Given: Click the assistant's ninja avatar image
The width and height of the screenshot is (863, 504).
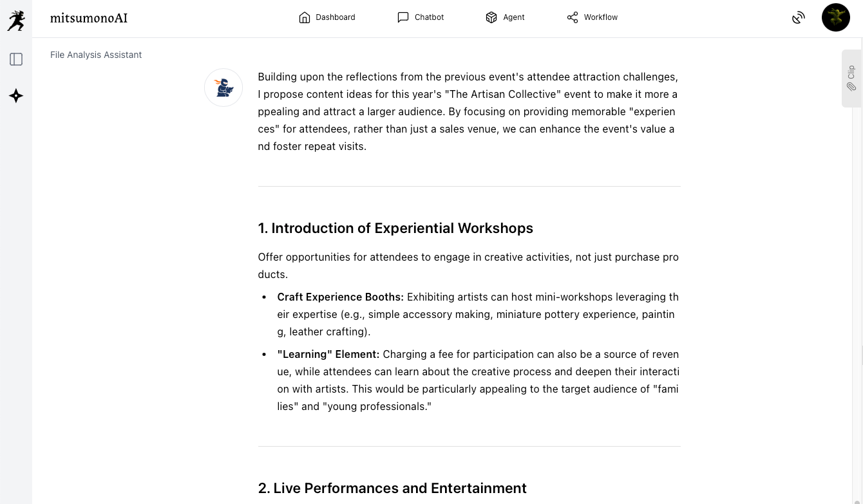Looking at the screenshot, I should (x=223, y=88).
